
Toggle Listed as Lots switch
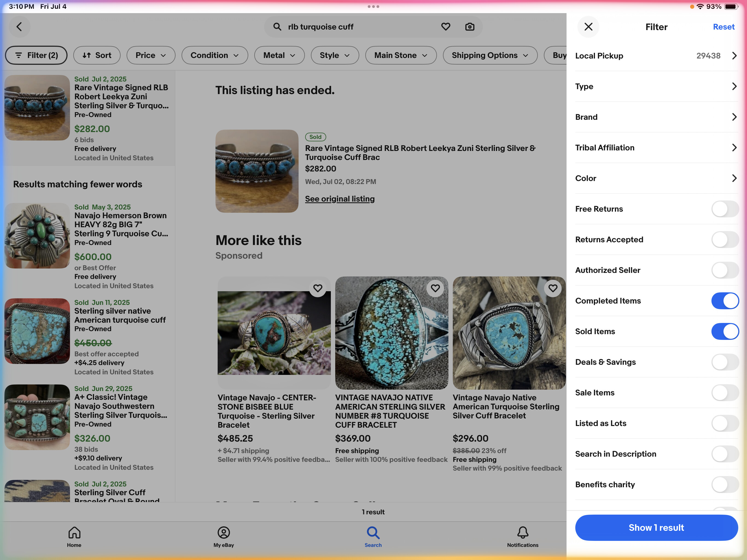[725, 423]
